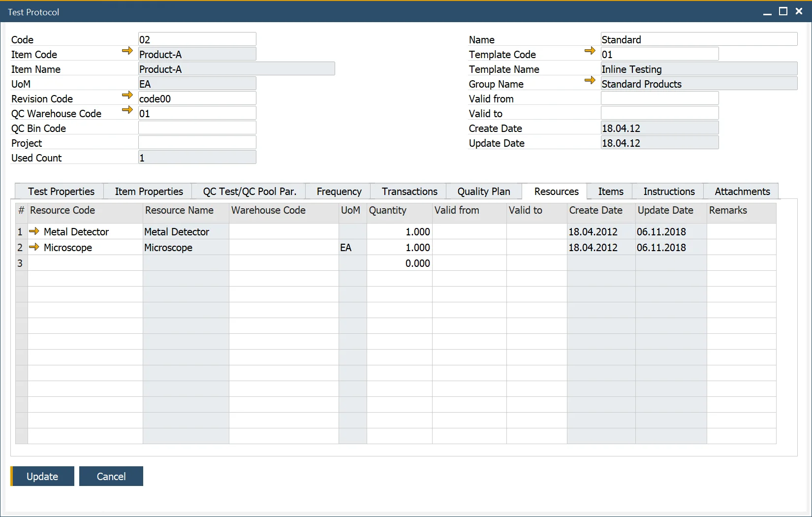Go to the Quality Plan tab
Screen dimensions: 812x517
[x=483, y=192]
